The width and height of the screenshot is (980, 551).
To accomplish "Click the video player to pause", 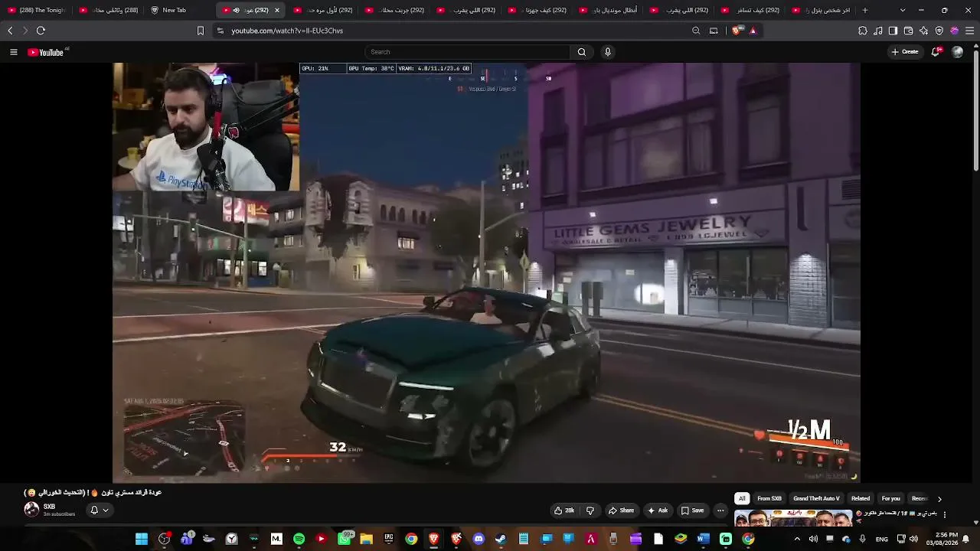I will tap(486, 272).
